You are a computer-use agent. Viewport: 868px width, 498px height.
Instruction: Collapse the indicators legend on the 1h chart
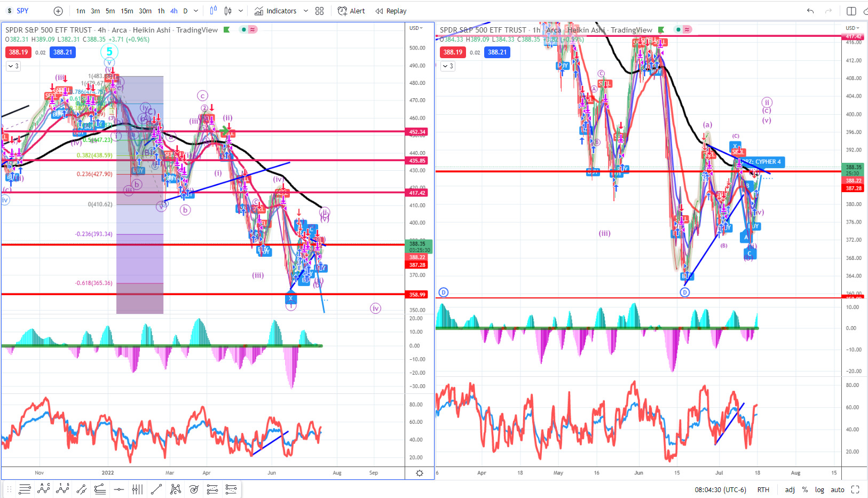[448, 66]
